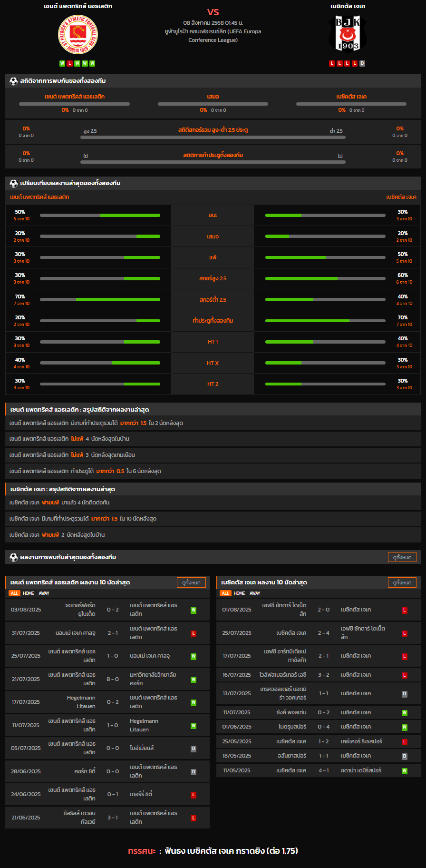The width and height of the screenshot is (426, 868).
Task: Click the L badge on the 24/06/2025 row
Action: tap(194, 795)
